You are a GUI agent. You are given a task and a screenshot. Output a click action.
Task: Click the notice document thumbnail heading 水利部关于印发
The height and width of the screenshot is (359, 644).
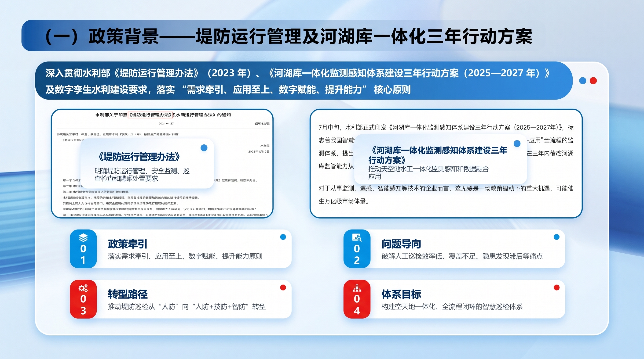point(163,115)
